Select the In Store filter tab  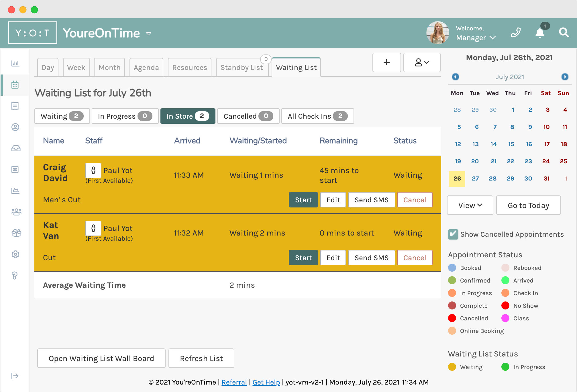click(186, 116)
